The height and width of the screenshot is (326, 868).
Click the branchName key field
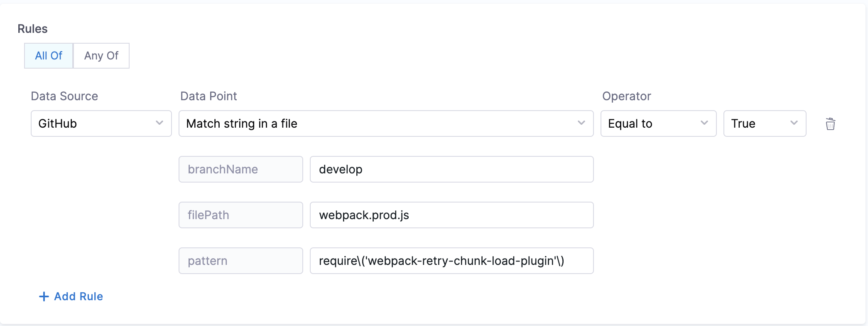coord(240,169)
